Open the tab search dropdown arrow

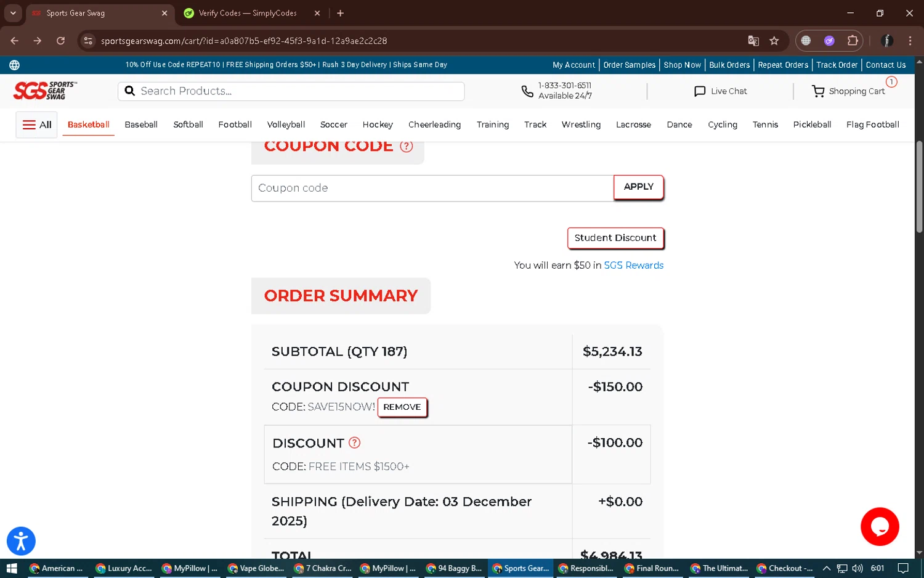tap(13, 13)
